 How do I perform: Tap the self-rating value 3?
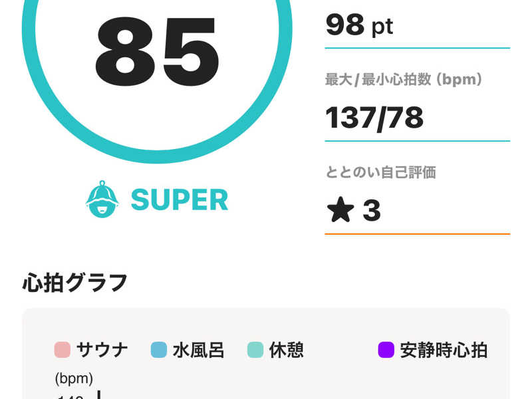372,210
